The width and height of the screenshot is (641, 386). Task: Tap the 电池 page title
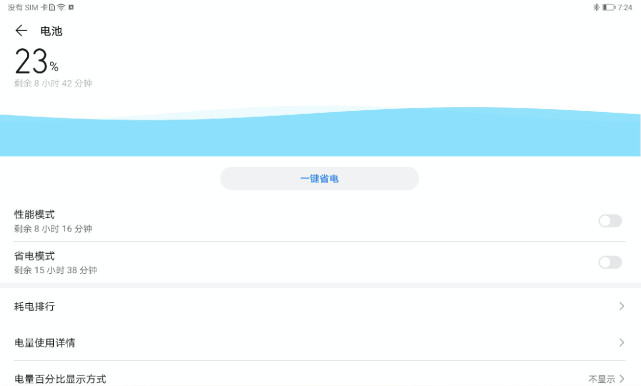(x=51, y=31)
